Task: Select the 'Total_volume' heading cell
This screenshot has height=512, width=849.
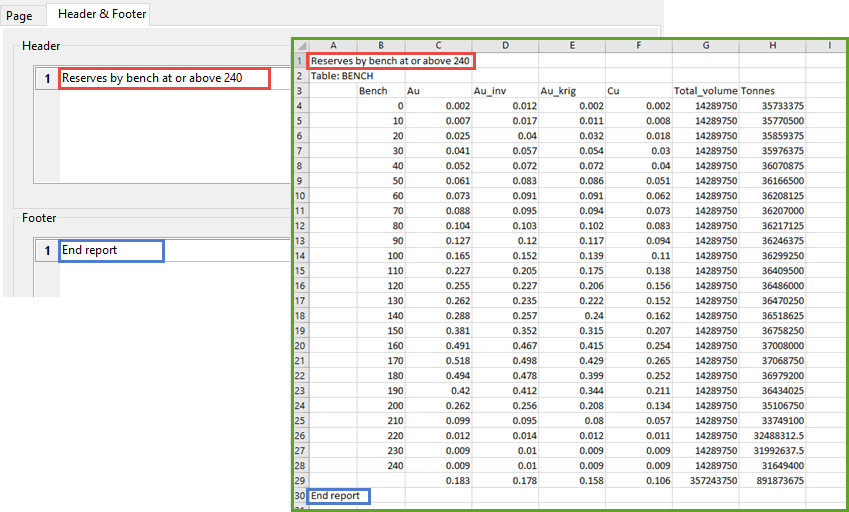Action: click(x=704, y=90)
